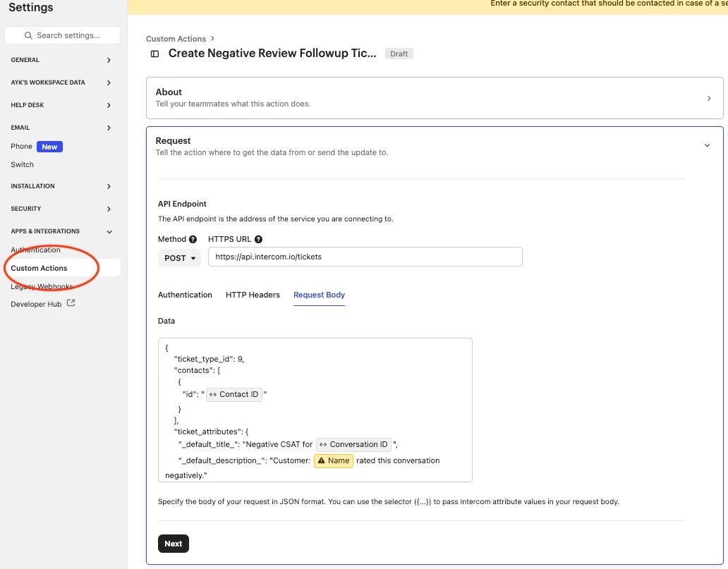Image resolution: width=728 pixels, height=569 pixels.
Task: Open Authentication item in sidebar
Action: (x=36, y=250)
